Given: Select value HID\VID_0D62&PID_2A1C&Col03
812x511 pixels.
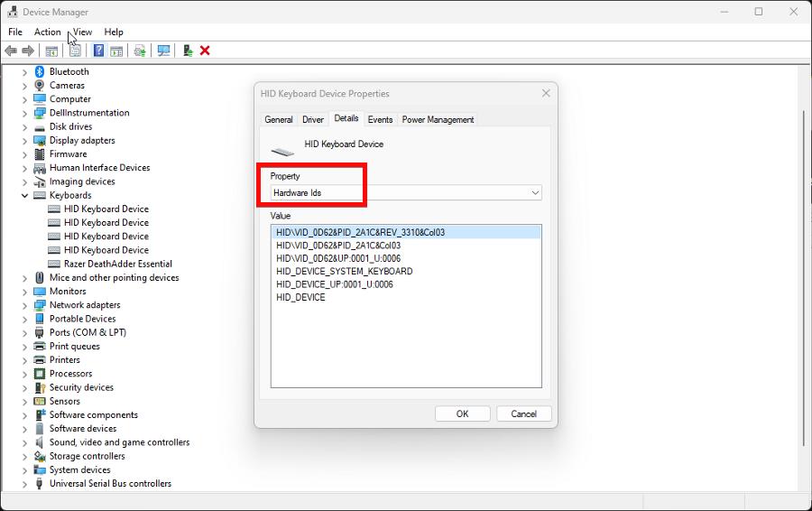Looking at the screenshot, I should 338,246.
